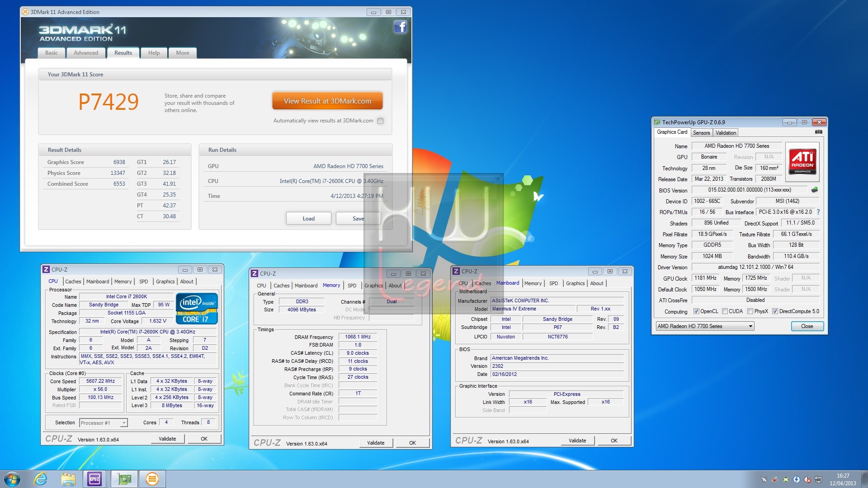Click View Result at 3DMark.com button
This screenshot has height=488, width=868.
point(327,101)
